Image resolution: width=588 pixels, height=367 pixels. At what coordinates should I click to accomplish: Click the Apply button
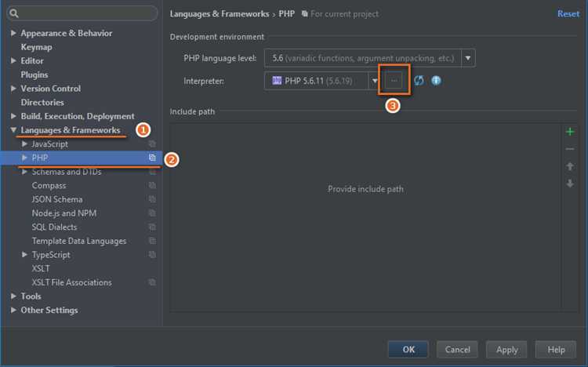[506, 350]
